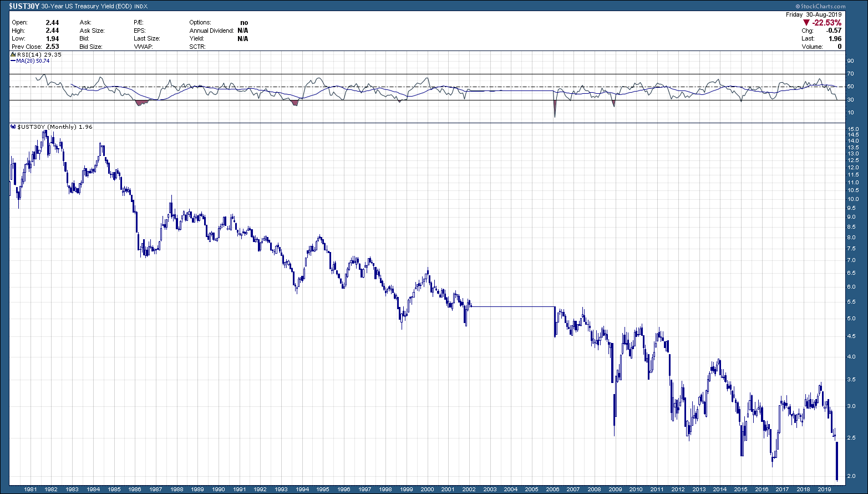Click the 'Bid Size:' label
This screenshot has width=868, height=494.
tap(92, 47)
